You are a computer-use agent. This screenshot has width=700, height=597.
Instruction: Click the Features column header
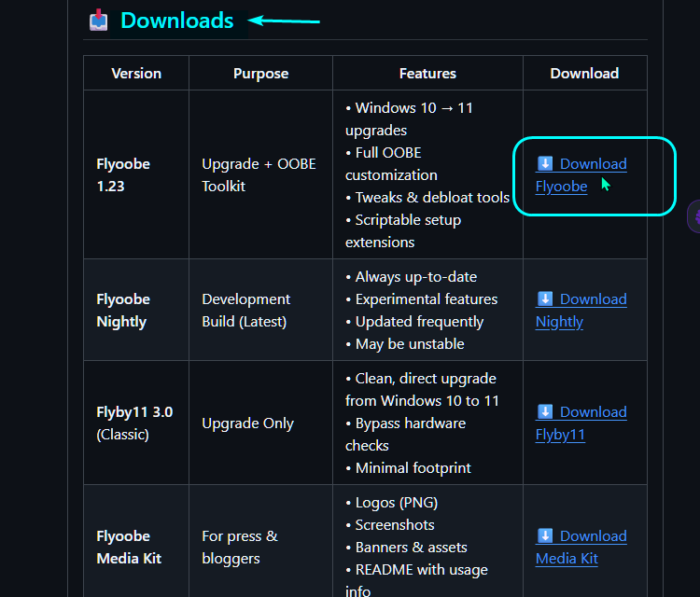427,73
